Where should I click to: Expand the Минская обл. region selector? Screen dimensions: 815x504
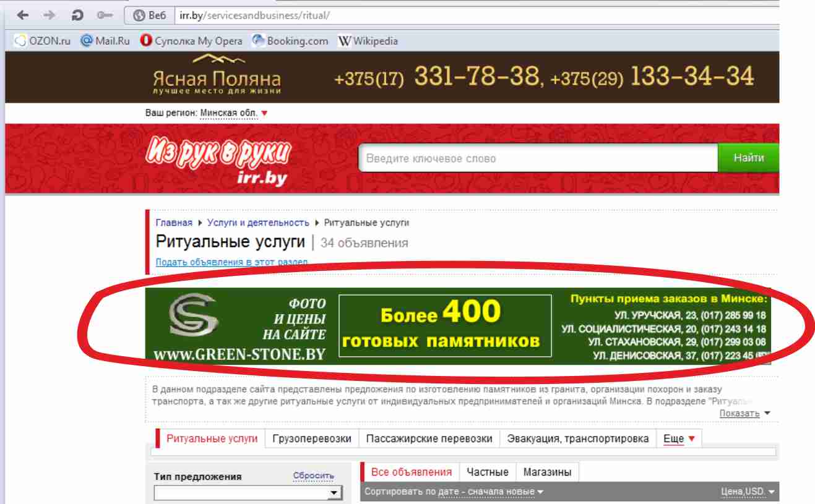234,113
